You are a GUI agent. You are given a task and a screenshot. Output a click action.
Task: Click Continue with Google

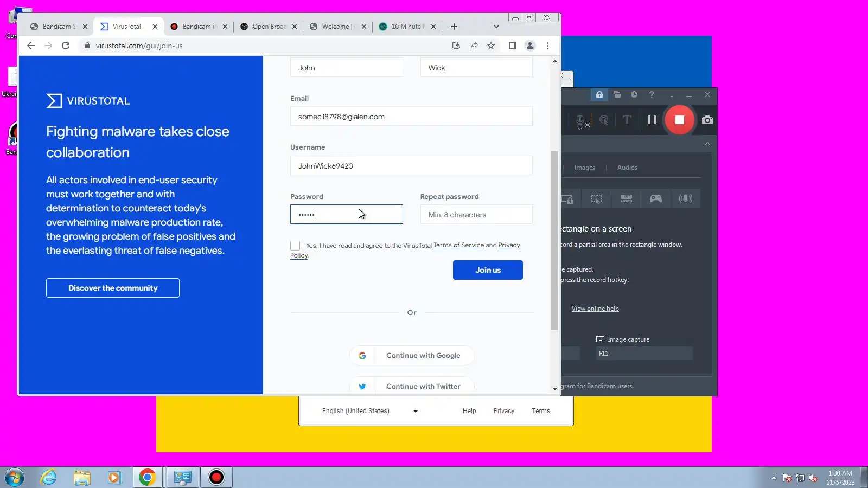[x=412, y=356]
